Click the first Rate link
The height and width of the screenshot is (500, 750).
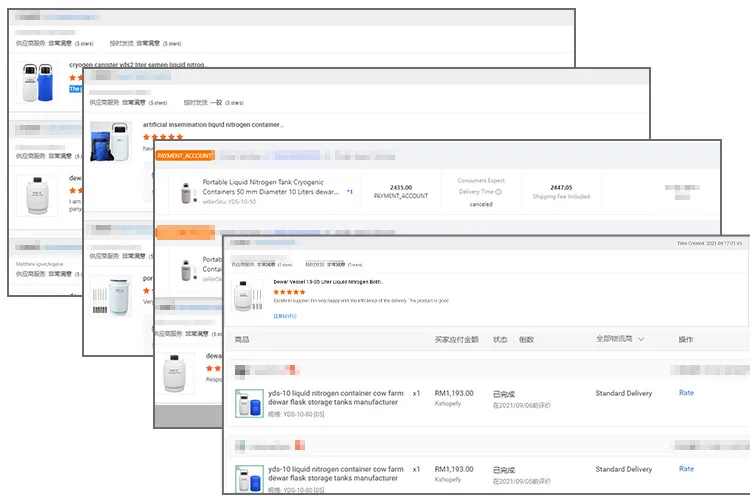[x=686, y=393]
